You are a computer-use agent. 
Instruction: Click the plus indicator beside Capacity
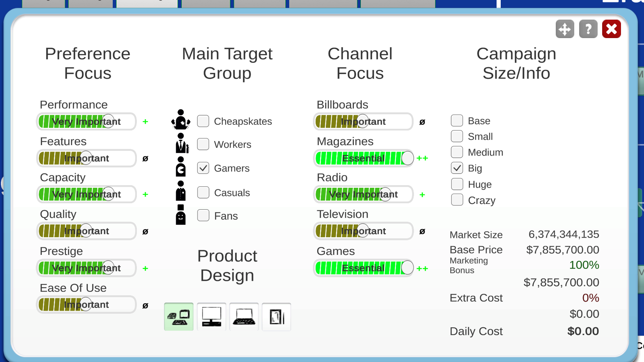click(x=145, y=194)
